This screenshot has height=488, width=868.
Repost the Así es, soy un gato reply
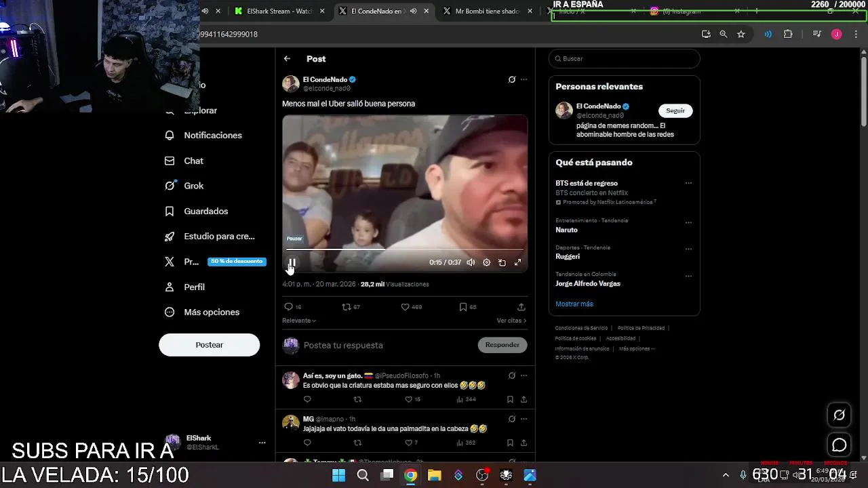coord(357,400)
